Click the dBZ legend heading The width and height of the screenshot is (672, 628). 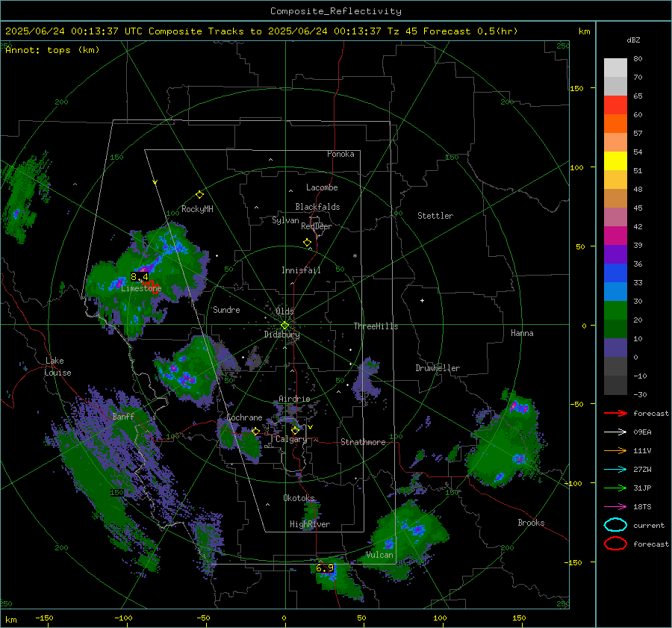633,40
